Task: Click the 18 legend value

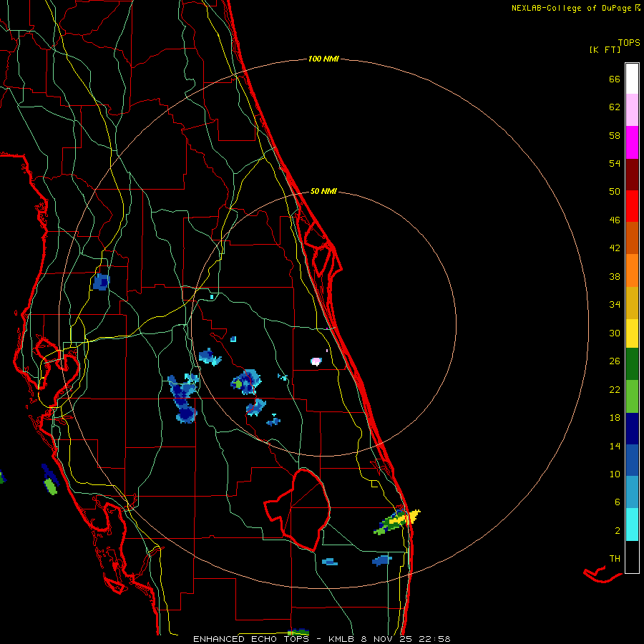Action: coord(615,418)
